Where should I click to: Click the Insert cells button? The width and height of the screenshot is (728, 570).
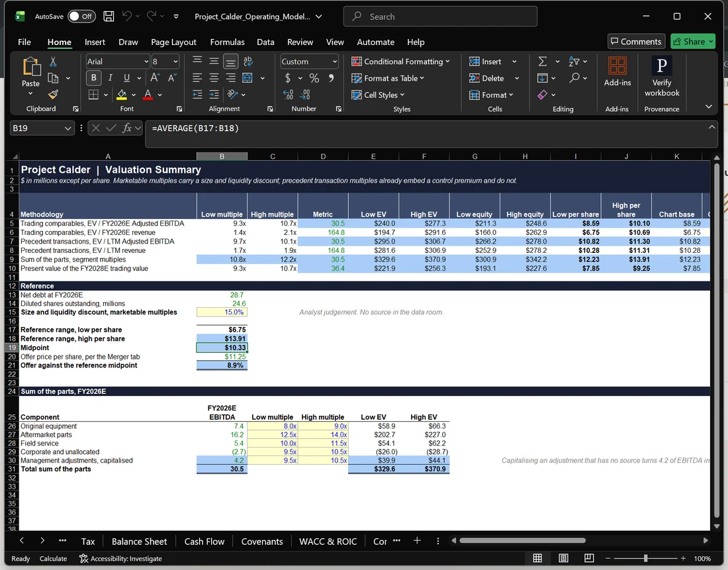[x=486, y=62]
